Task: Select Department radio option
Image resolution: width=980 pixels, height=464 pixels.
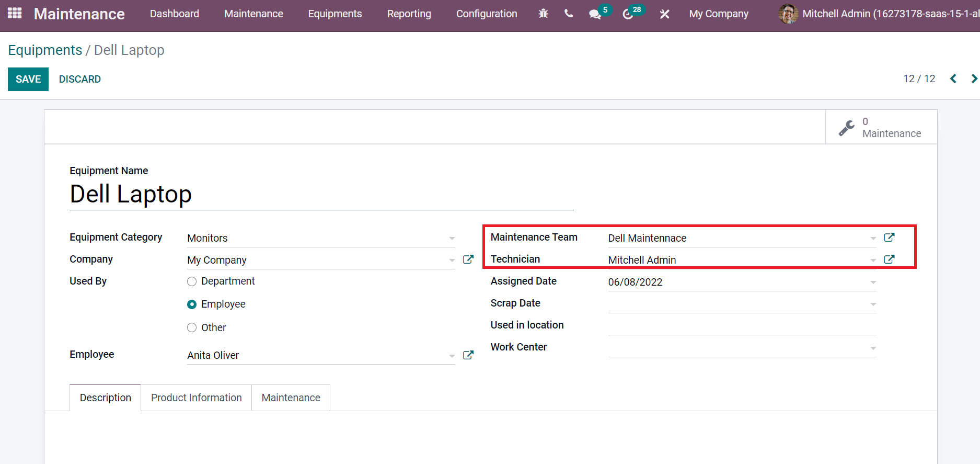Action: coord(192,281)
